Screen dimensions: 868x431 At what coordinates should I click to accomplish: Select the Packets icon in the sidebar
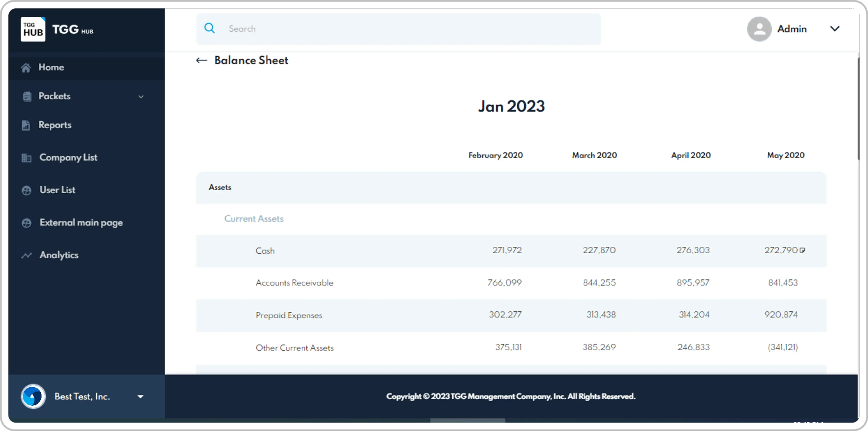(27, 96)
